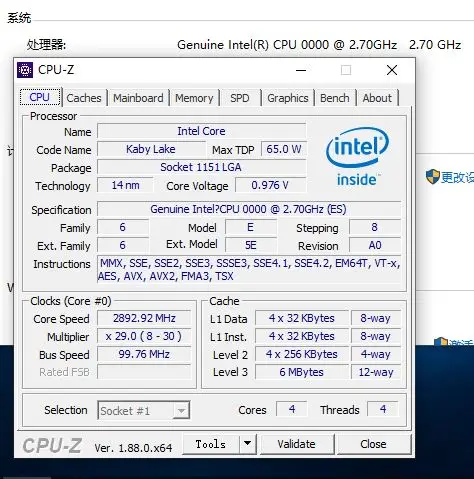Click the Multiplier value x 29.0

tap(144, 336)
